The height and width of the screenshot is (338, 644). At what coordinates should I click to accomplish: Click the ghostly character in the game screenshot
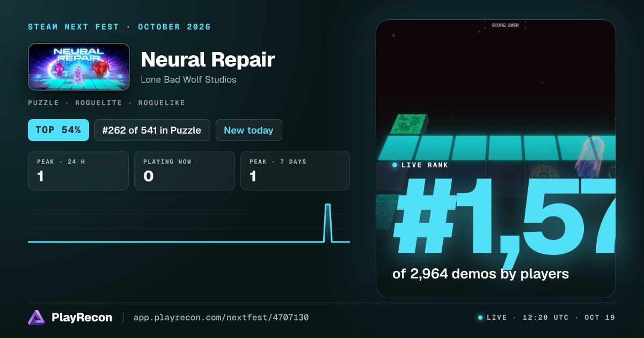click(x=589, y=156)
